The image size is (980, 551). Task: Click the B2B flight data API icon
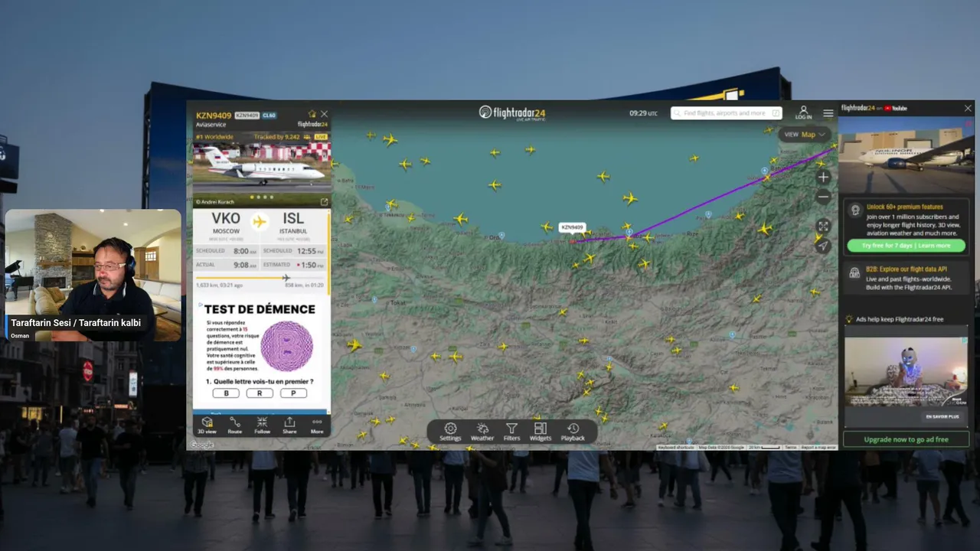pos(854,272)
